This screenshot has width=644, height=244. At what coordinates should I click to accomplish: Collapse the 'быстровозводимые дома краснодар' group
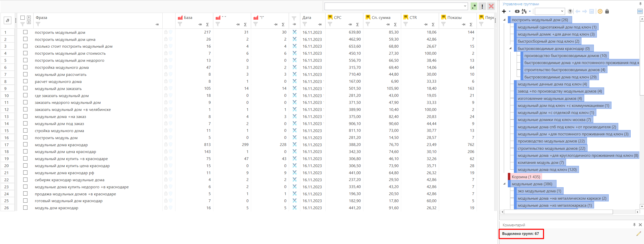coord(510,48)
